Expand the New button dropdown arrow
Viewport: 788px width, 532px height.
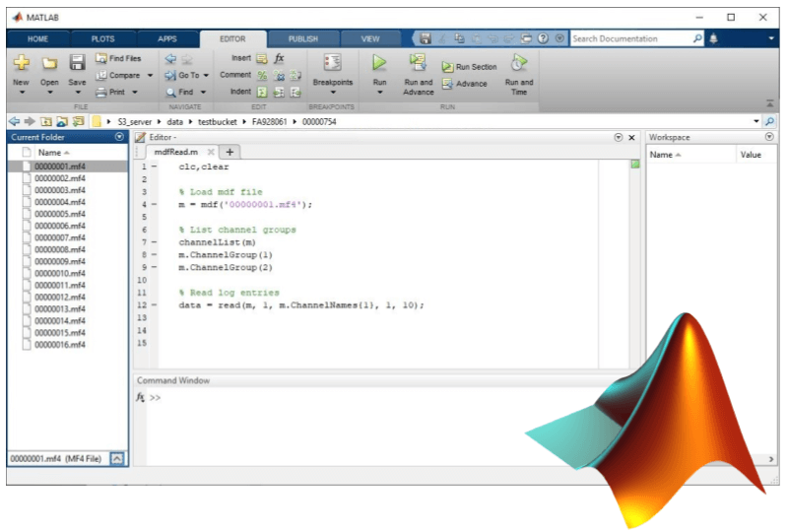coord(21,93)
